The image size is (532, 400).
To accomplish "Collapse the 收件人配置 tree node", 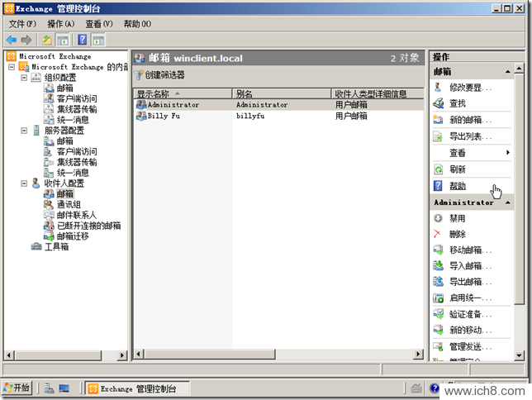I will [x=24, y=183].
